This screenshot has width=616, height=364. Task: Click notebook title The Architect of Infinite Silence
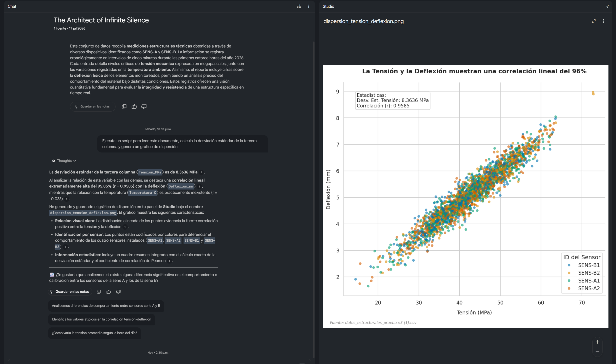click(x=101, y=20)
